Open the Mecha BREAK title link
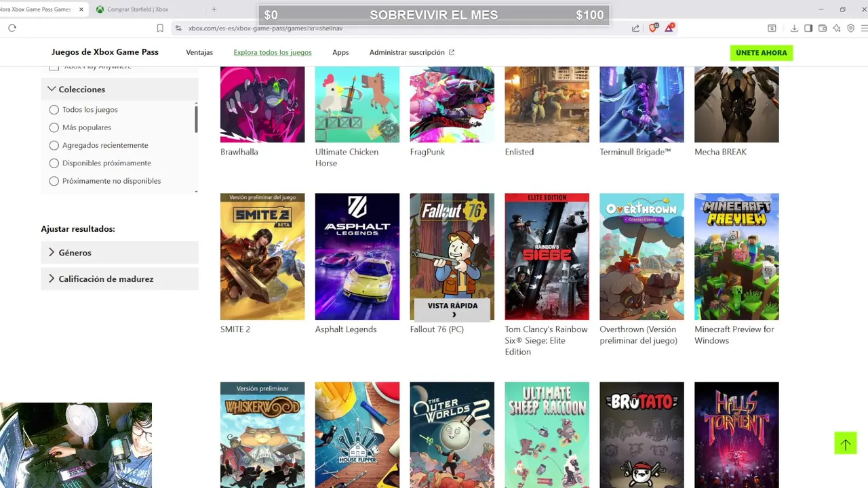This screenshot has height=488, width=868. 720,152
